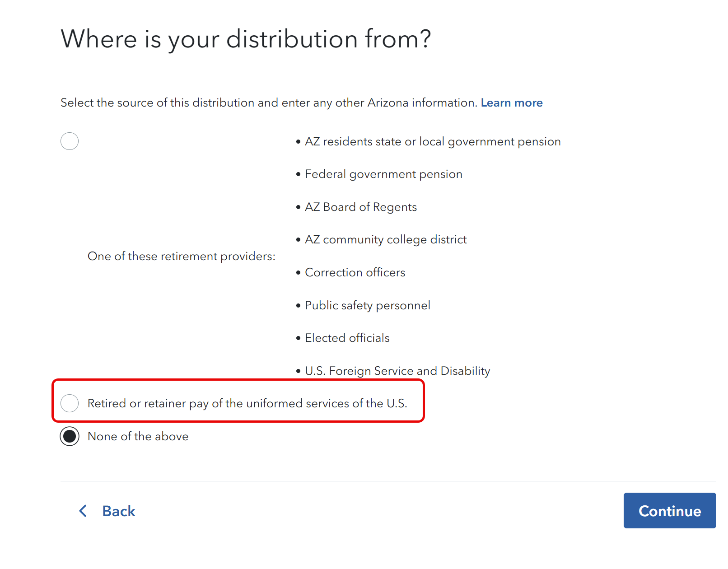Click the 'Elected officials' list item
The image size is (728, 569).
347,338
